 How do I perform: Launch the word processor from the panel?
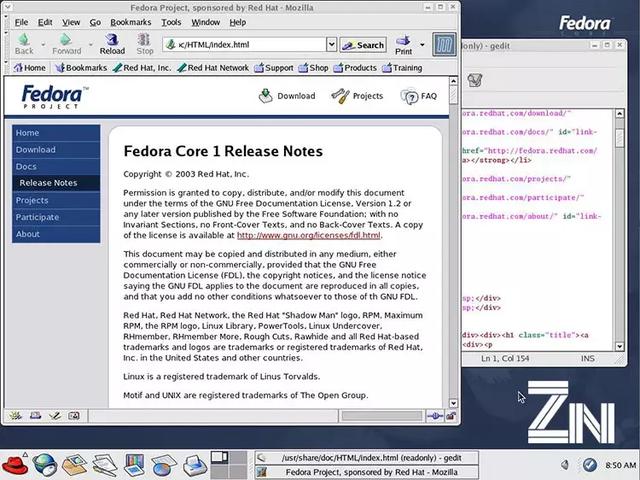pos(104,464)
